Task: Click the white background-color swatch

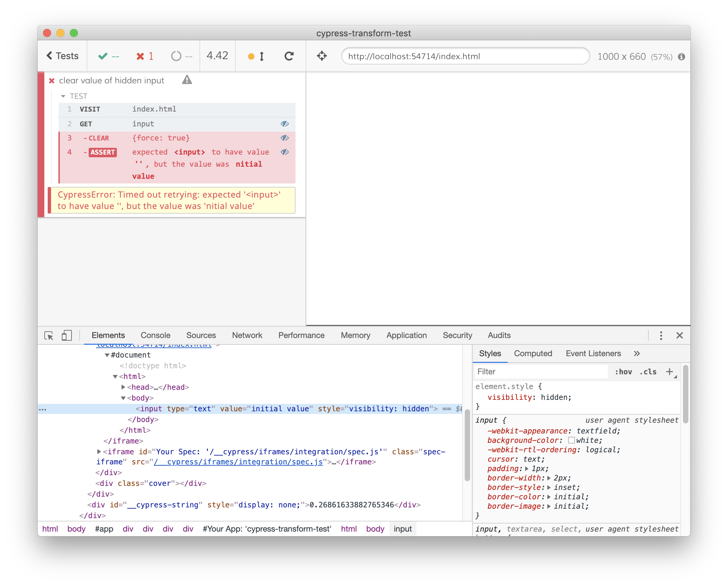Action: click(571, 441)
